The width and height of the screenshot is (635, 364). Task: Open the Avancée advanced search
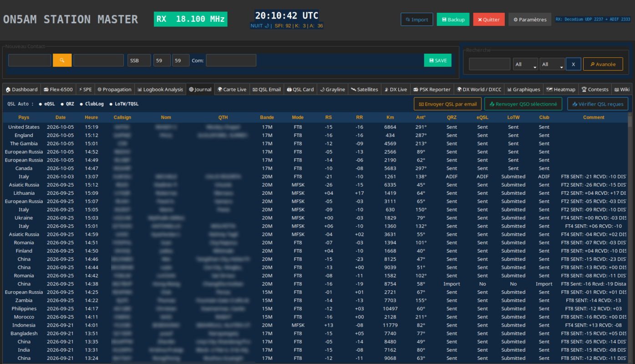(x=603, y=64)
